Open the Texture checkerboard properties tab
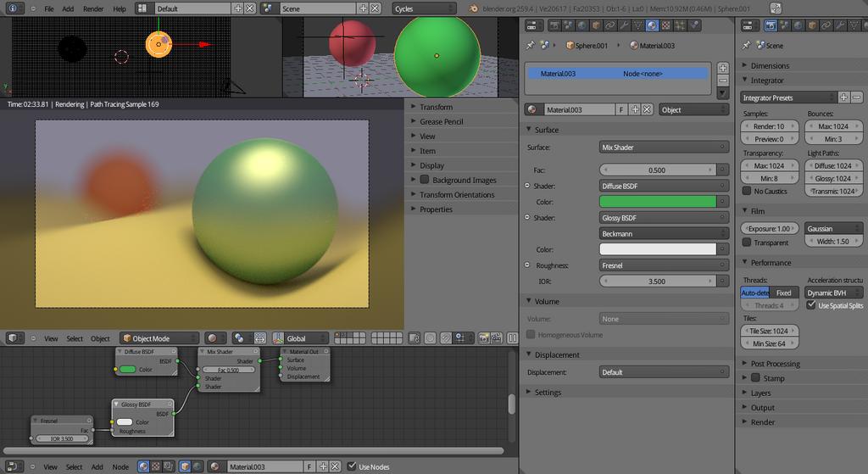 665,25
